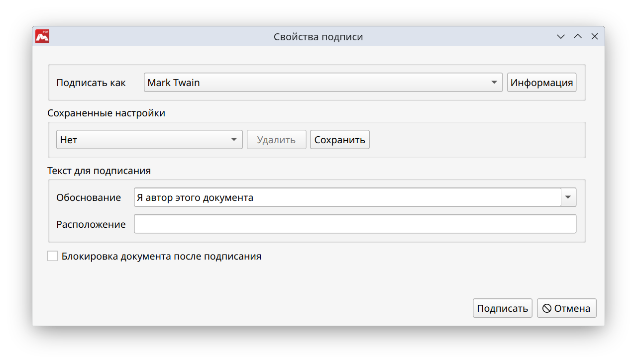The height and width of the screenshot is (364, 637).
Task: Click the circle-slash icon on Отмена
Action: click(x=547, y=308)
